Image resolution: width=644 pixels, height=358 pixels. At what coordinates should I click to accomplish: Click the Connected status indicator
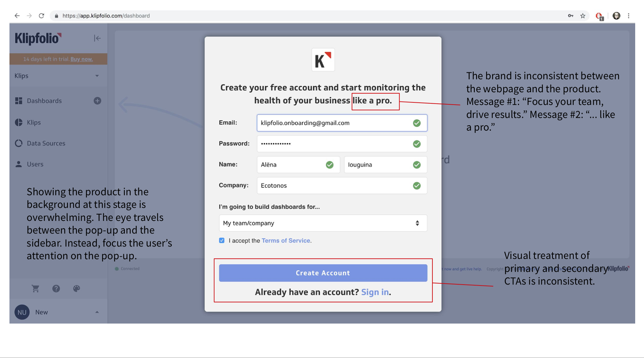tap(127, 269)
